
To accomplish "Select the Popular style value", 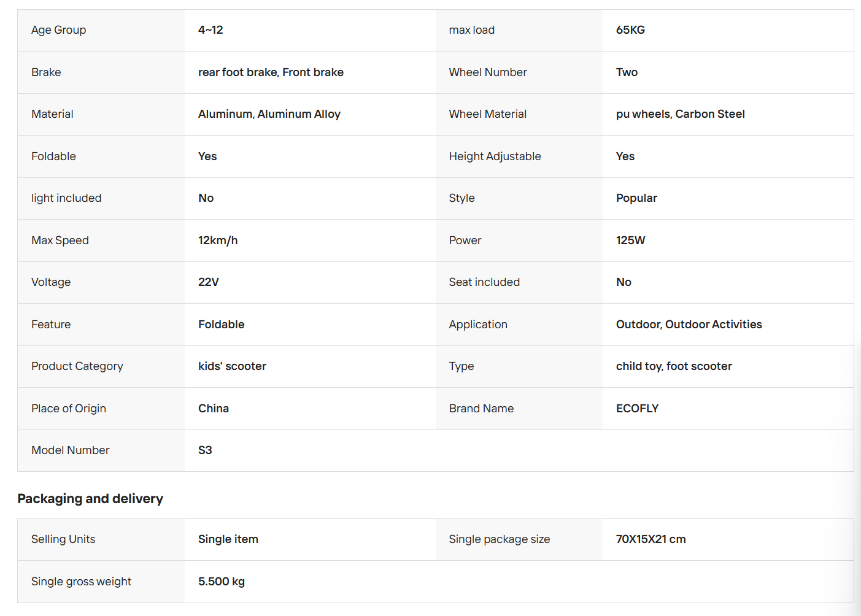I will click(x=636, y=198).
